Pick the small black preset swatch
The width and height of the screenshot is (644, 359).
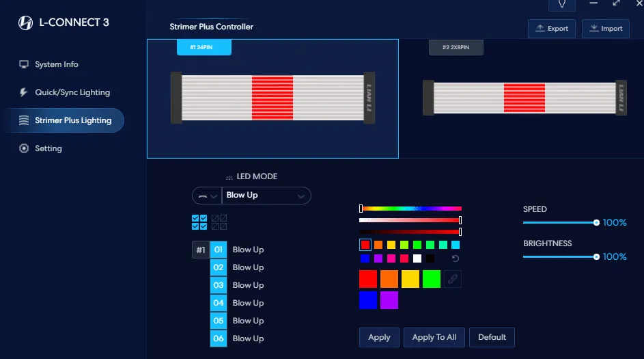coord(430,258)
